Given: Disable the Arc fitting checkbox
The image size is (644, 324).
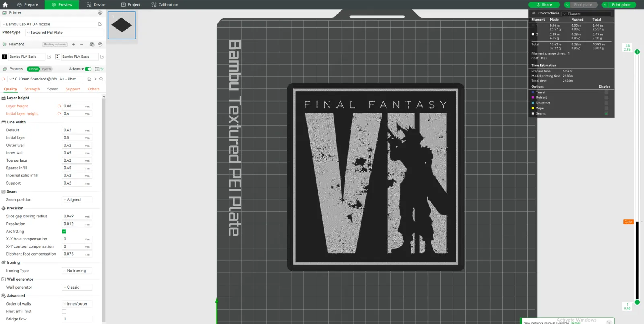Looking at the screenshot, I should coord(64,232).
